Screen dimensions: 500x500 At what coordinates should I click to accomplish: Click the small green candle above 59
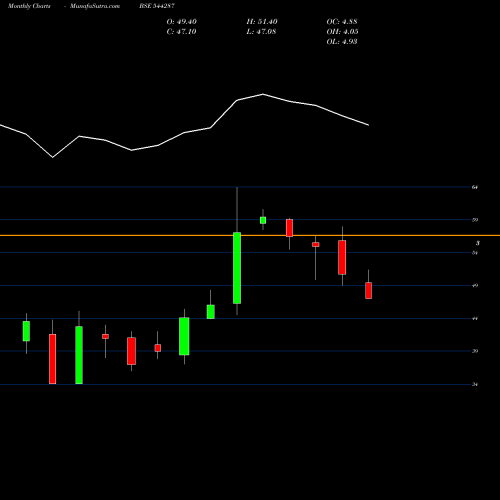tap(263, 220)
